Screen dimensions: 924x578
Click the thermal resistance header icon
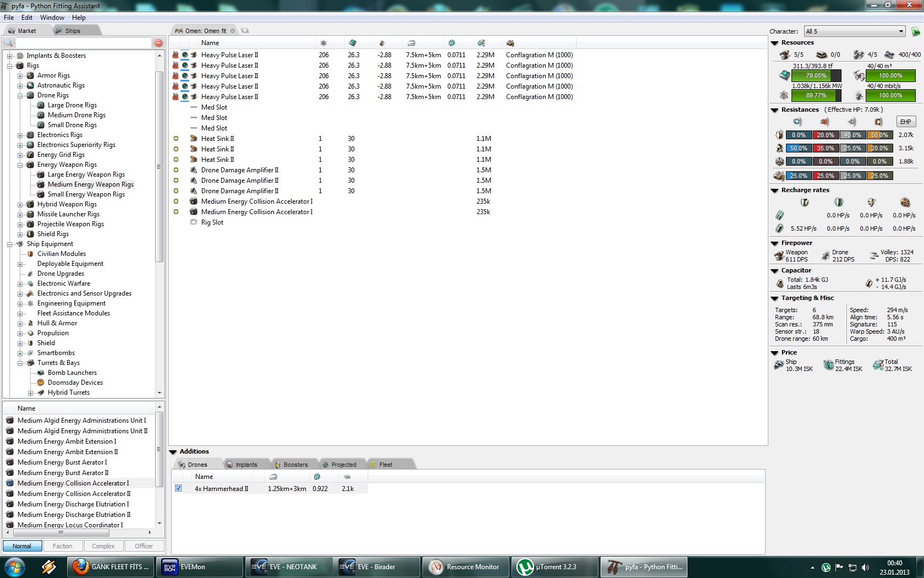coord(824,122)
